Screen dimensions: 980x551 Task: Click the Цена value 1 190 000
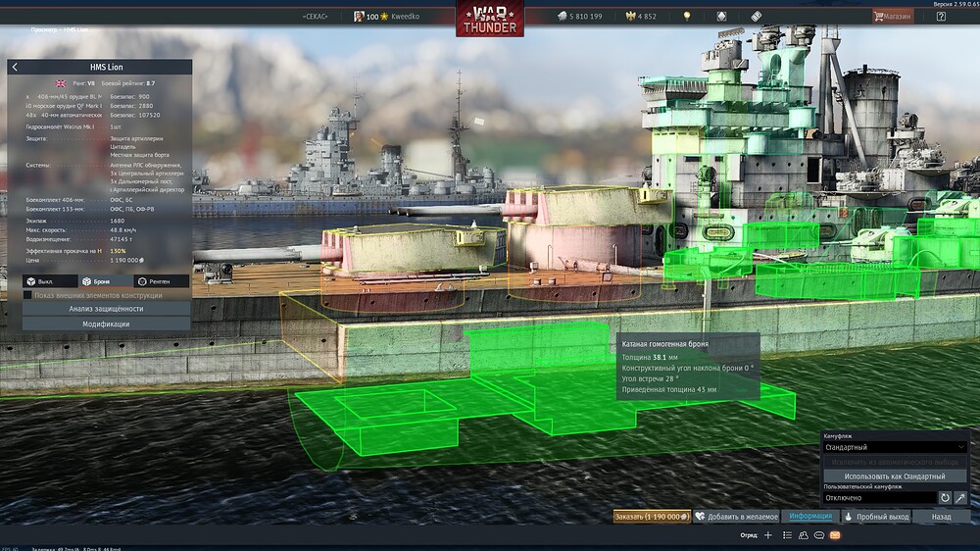click(x=126, y=260)
